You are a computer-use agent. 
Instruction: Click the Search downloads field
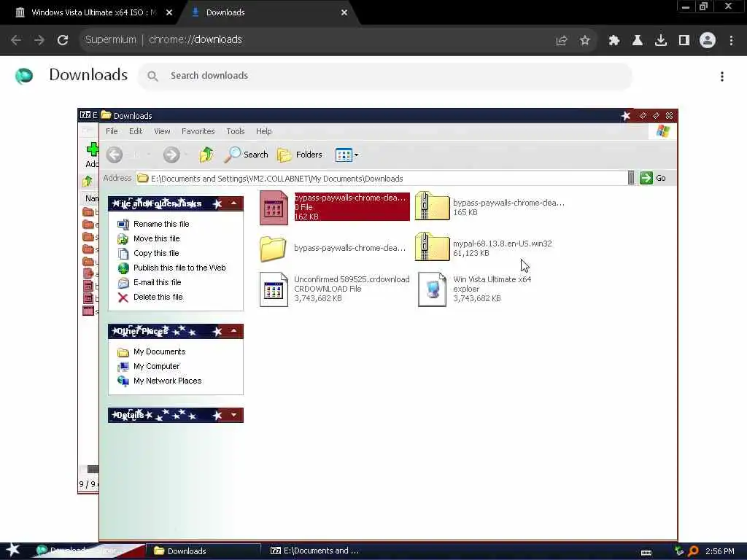(x=385, y=76)
